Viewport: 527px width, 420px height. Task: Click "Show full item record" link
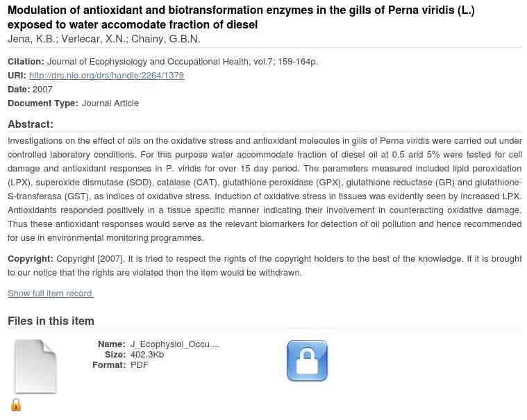click(50, 294)
